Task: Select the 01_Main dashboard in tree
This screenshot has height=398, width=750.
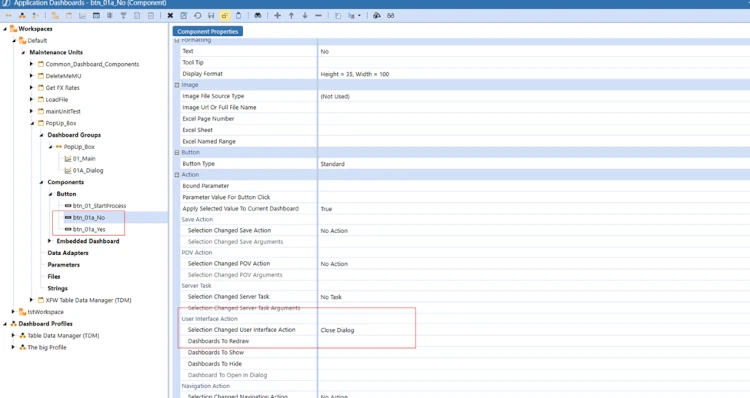Action: click(84, 159)
